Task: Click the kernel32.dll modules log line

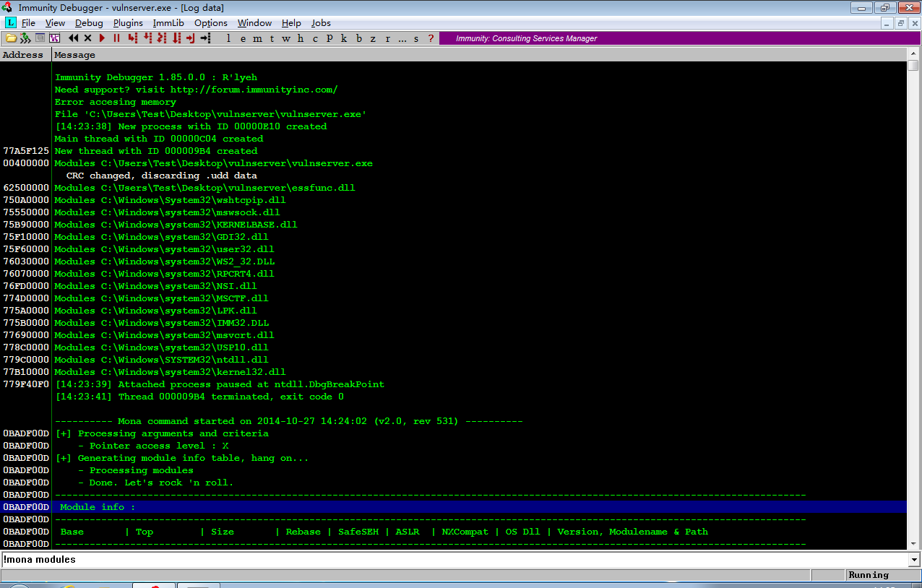Action: click(x=171, y=372)
